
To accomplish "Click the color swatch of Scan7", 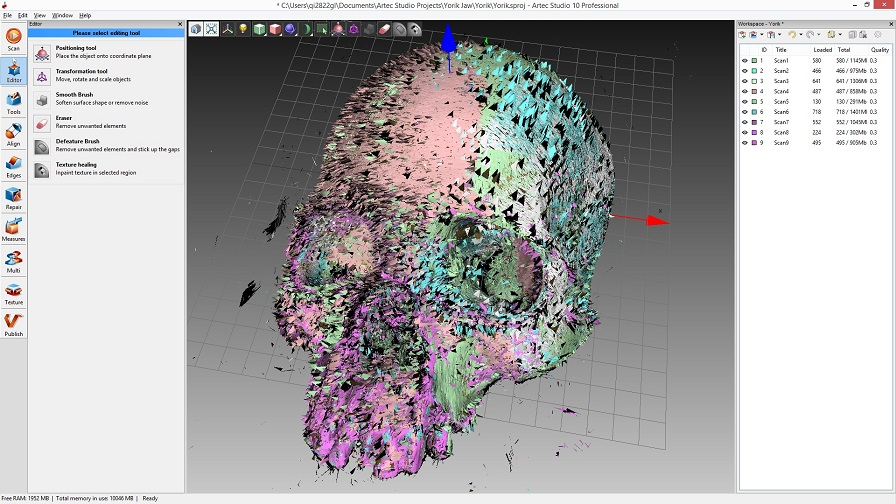I will tap(755, 122).
